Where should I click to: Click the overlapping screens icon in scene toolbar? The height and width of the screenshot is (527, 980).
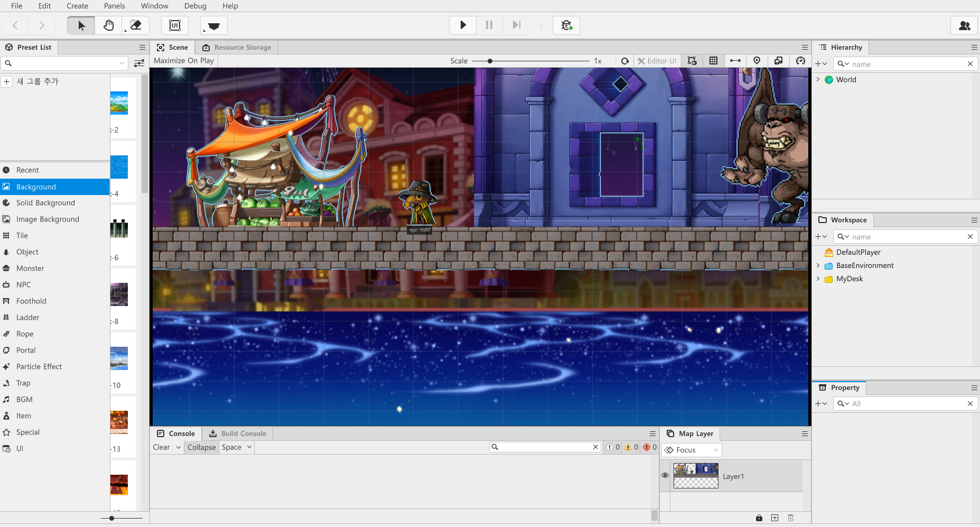pyautogui.click(x=778, y=61)
